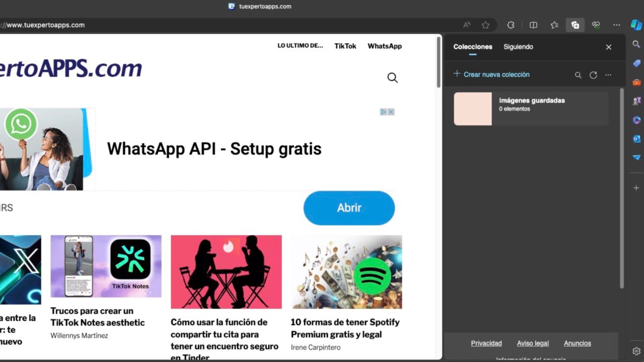This screenshot has height=362, width=644.
Task: Open article Trucos para crear un TikTok Notes
Action: pyautogui.click(x=98, y=316)
